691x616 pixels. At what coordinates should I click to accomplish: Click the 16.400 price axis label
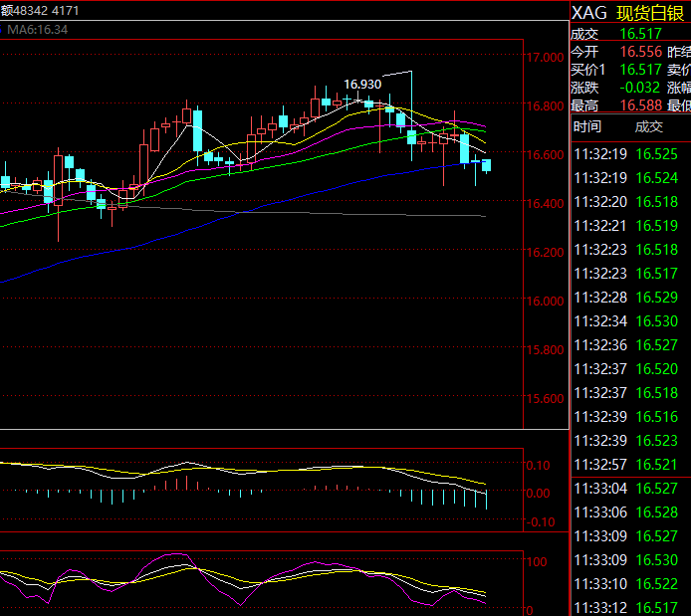click(x=545, y=204)
